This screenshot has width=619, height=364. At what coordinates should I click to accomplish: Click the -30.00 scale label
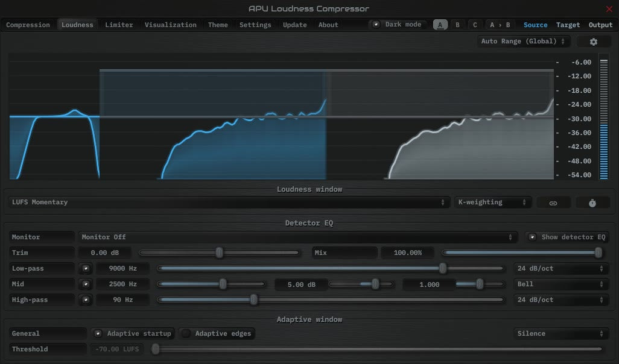(581, 119)
